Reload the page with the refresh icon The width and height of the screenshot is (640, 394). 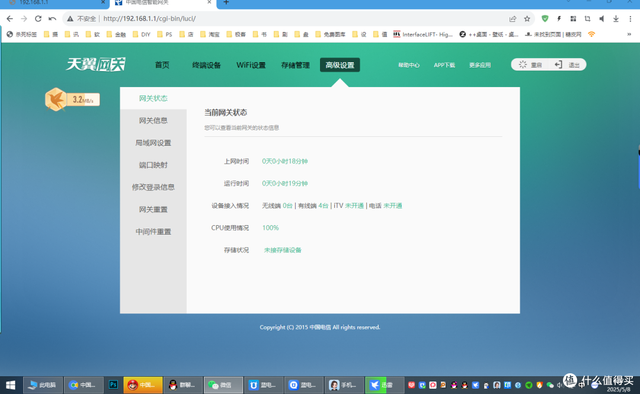point(38,19)
